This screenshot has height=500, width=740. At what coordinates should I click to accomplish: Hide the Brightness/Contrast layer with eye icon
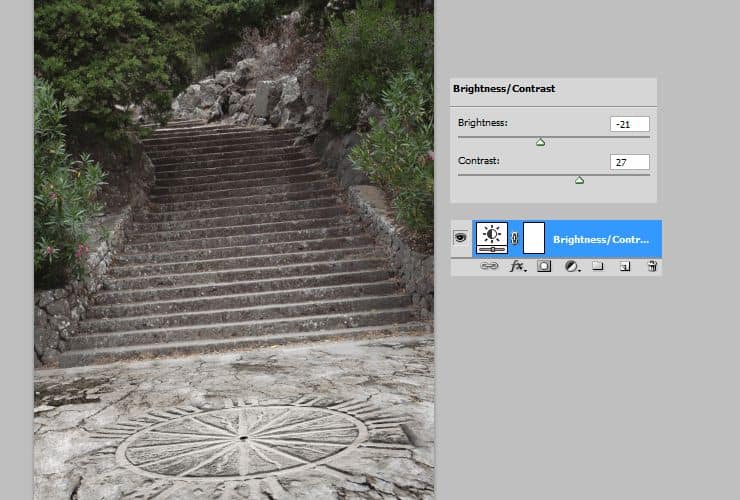pyautogui.click(x=460, y=238)
